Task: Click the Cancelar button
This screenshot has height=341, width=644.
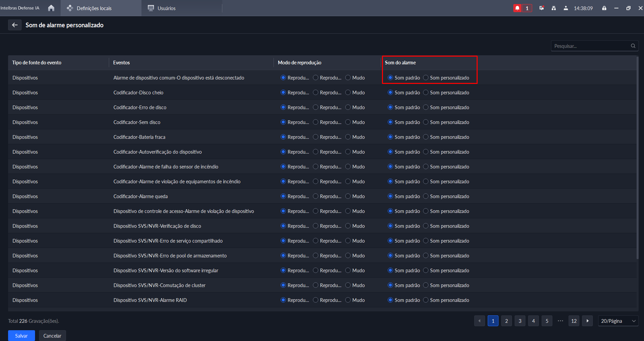Action: 52,336
